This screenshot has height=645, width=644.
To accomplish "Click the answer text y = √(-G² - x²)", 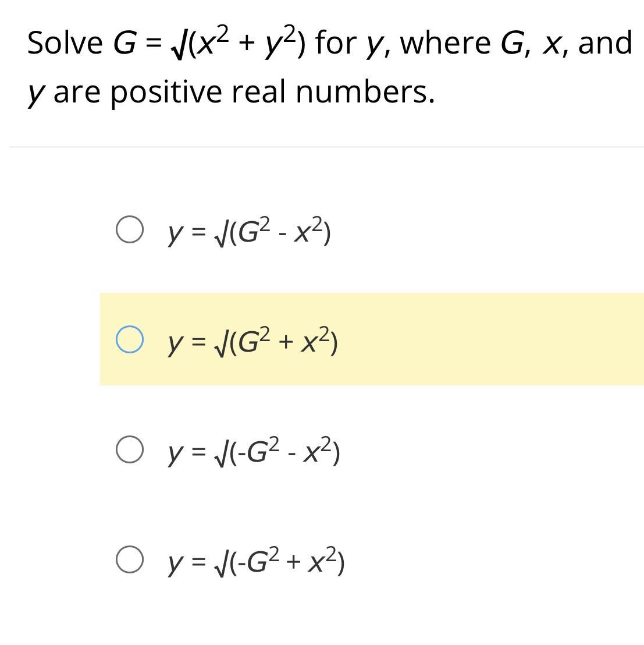I will pyautogui.click(x=254, y=452).
